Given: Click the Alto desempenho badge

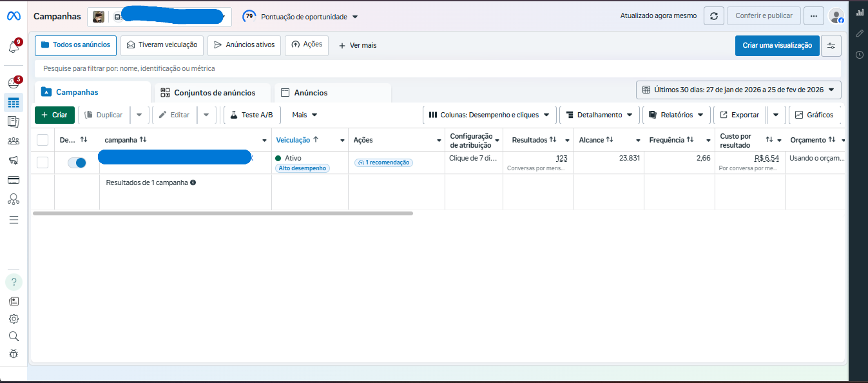Looking at the screenshot, I should (303, 168).
